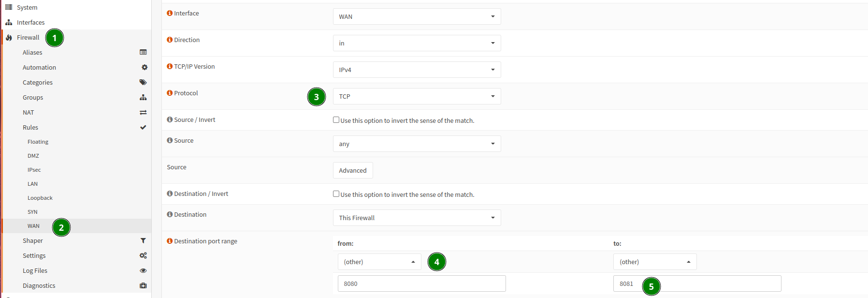Enable the Source / Invert checkbox

coord(336,120)
